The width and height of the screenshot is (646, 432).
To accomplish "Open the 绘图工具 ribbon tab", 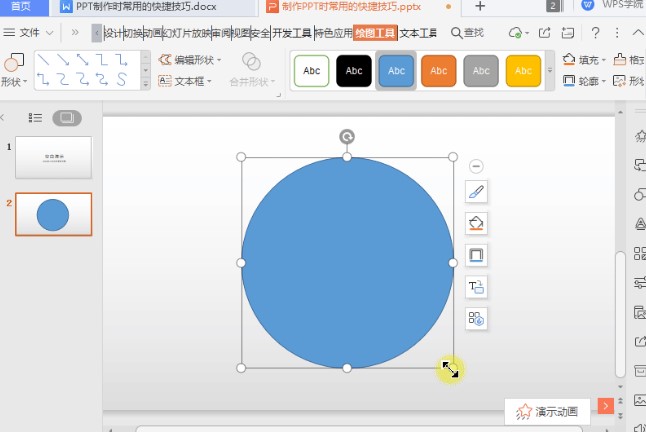I will point(375,33).
